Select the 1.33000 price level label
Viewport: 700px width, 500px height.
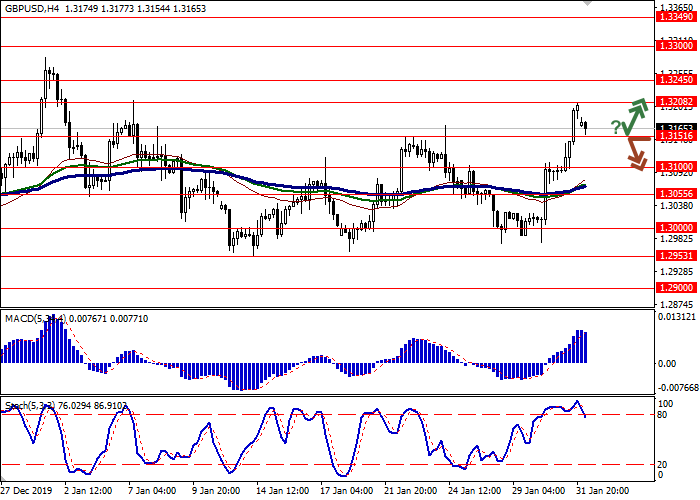[x=675, y=46]
